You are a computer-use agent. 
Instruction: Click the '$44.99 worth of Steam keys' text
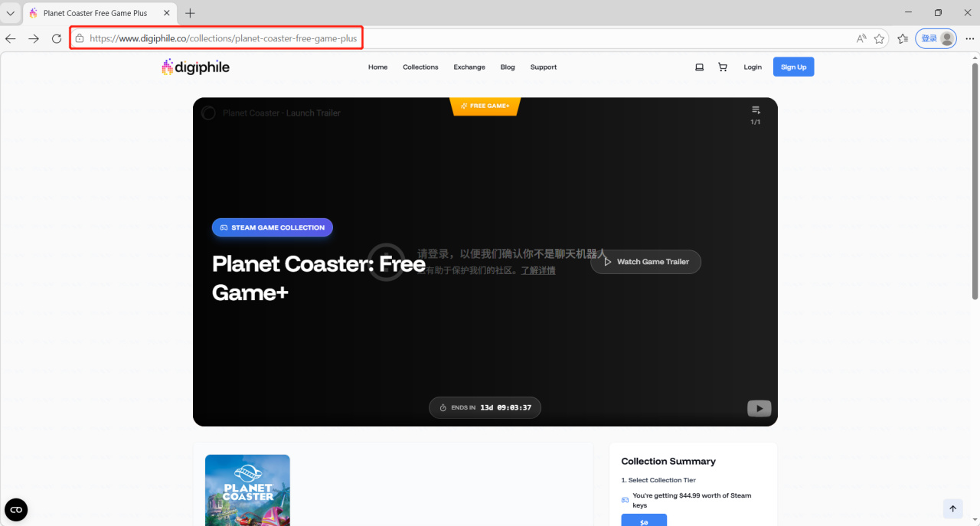[x=692, y=500]
